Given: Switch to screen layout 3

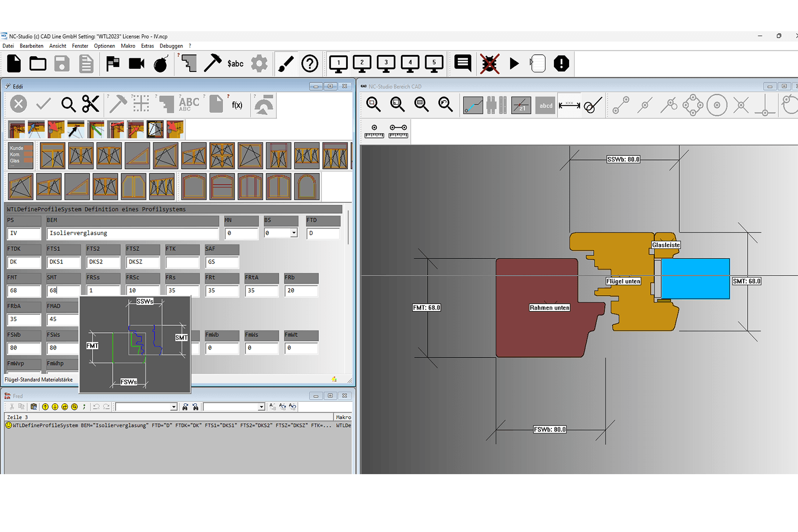Looking at the screenshot, I should pos(386,64).
